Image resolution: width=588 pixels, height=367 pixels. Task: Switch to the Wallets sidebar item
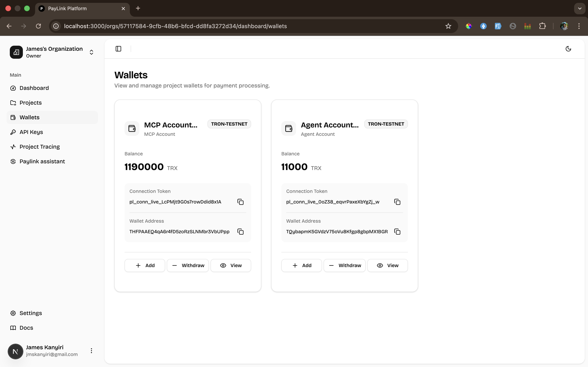click(x=29, y=117)
